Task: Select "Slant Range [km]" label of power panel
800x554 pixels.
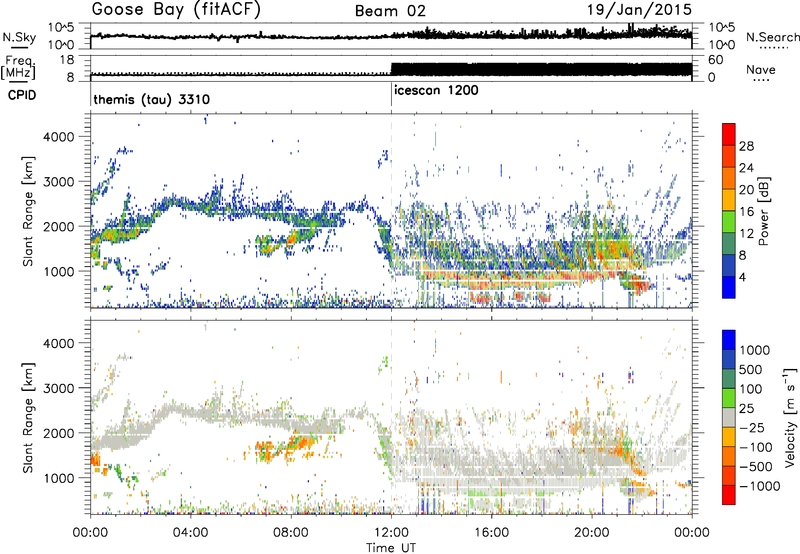Action: coord(29,211)
